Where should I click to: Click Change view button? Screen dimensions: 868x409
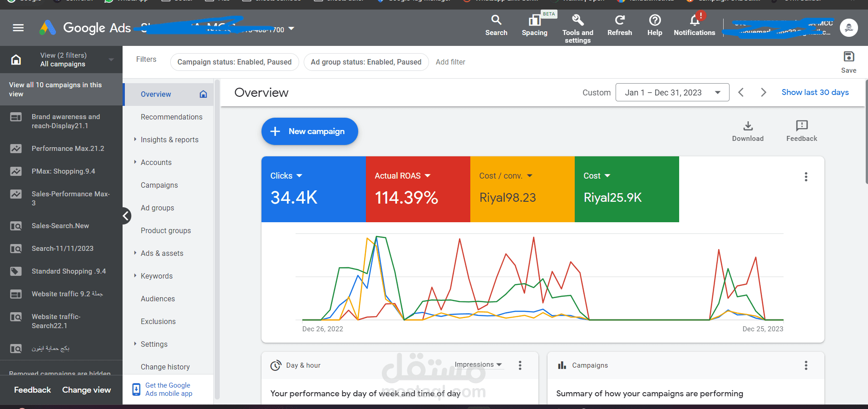[86, 390]
